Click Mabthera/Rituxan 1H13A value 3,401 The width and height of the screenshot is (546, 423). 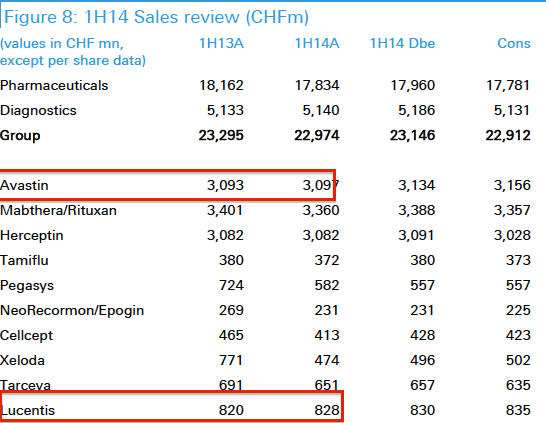(225, 211)
